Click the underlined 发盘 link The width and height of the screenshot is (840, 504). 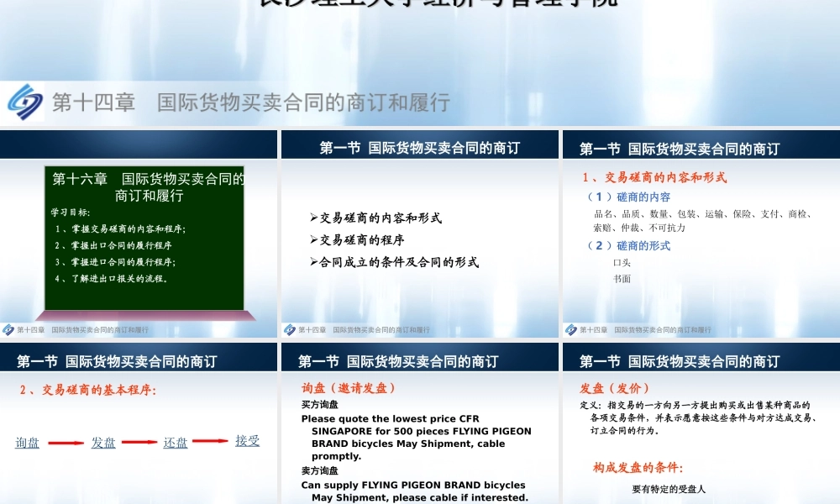tap(104, 442)
